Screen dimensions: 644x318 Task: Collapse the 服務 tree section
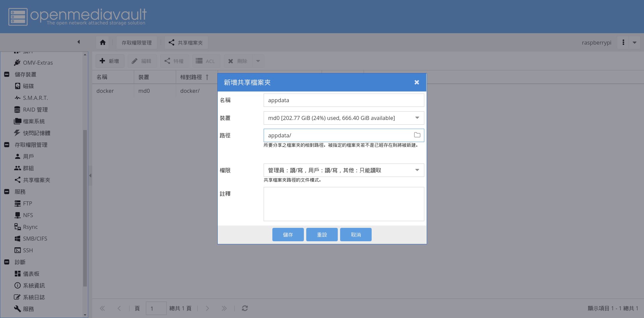(7, 192)
